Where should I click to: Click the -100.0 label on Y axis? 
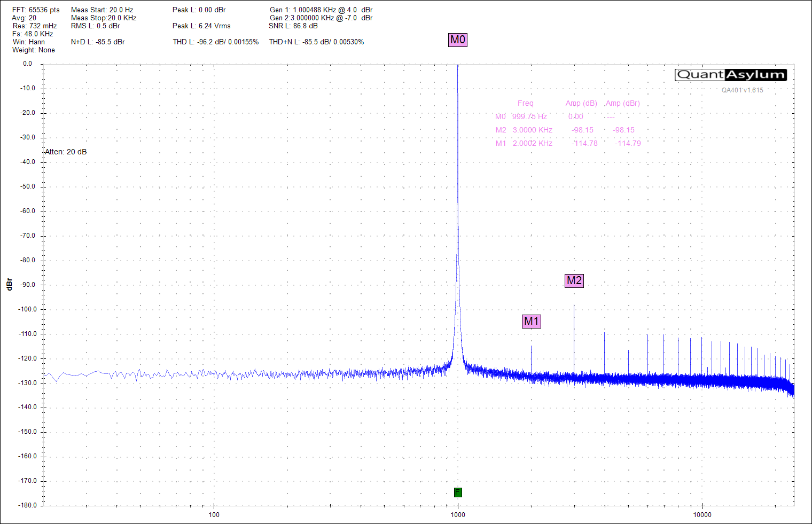pyautogui.click(x=28, y=309)
